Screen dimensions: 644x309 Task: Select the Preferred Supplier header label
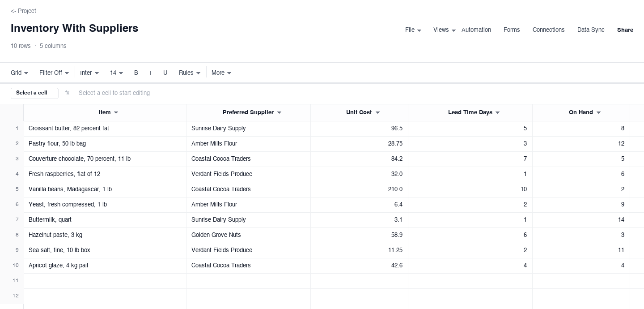248,112
